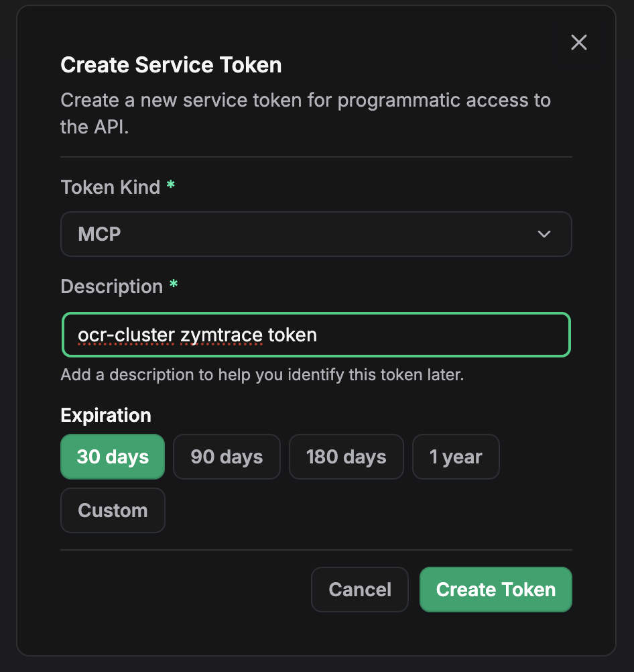Place cursor in the token description box
Image resolution: width=634 pixels, height=672 pixels.
[316, 335]
